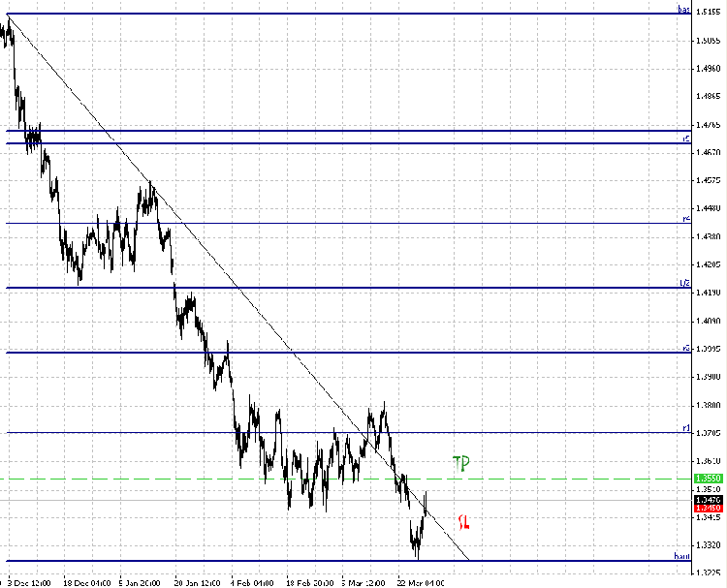The height and width of the screenshot is (588, 727).
Task: Click the 1.4480 price axis value
Action: [709, 208]
